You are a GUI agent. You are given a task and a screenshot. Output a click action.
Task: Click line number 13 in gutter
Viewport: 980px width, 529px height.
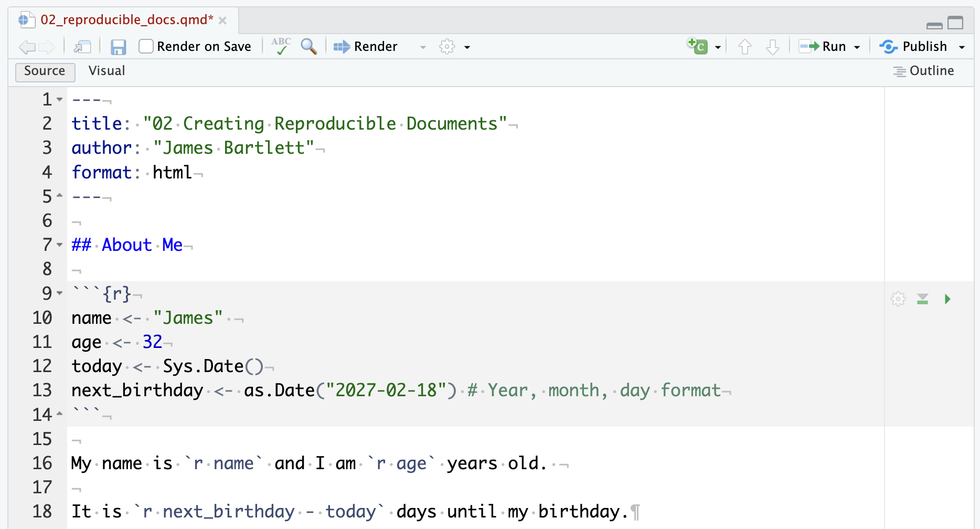click(x=42, y=390)
